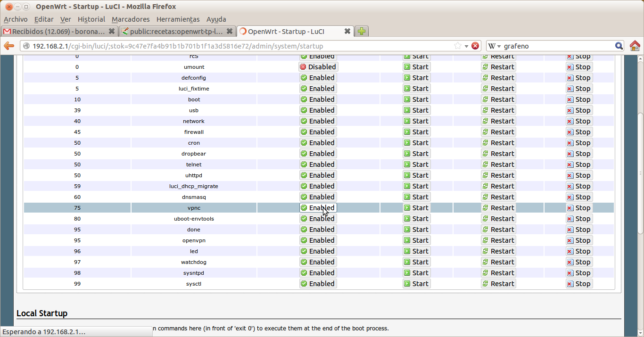Open the search engine dropdown
Image resolution: width=644 pixels, height=337 pixels.
[x=495, y=46]
